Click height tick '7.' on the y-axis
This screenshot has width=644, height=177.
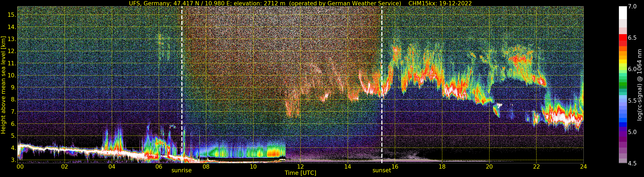click(14, 111)
